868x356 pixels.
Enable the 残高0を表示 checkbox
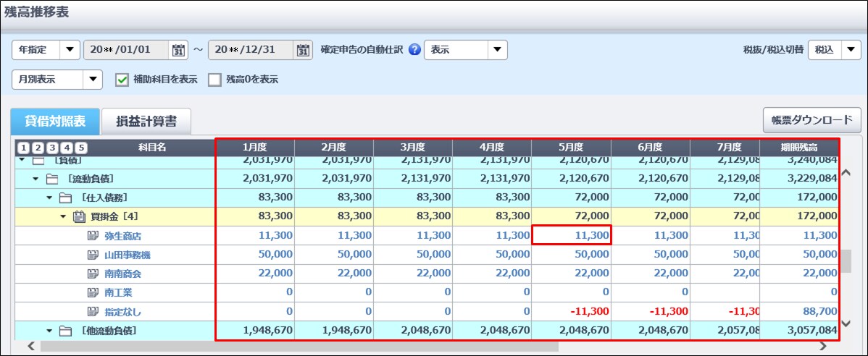point(214,80)
